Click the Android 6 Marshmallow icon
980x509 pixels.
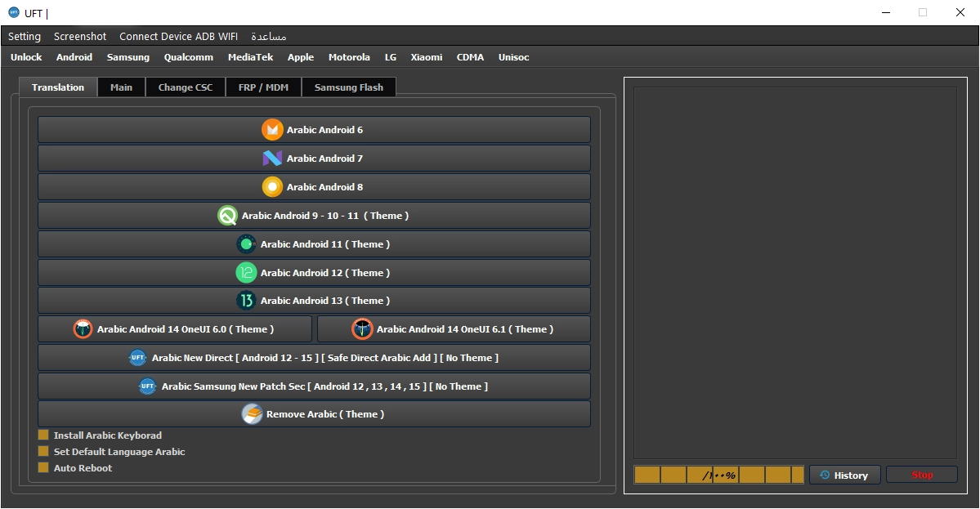tap(272, 130)
